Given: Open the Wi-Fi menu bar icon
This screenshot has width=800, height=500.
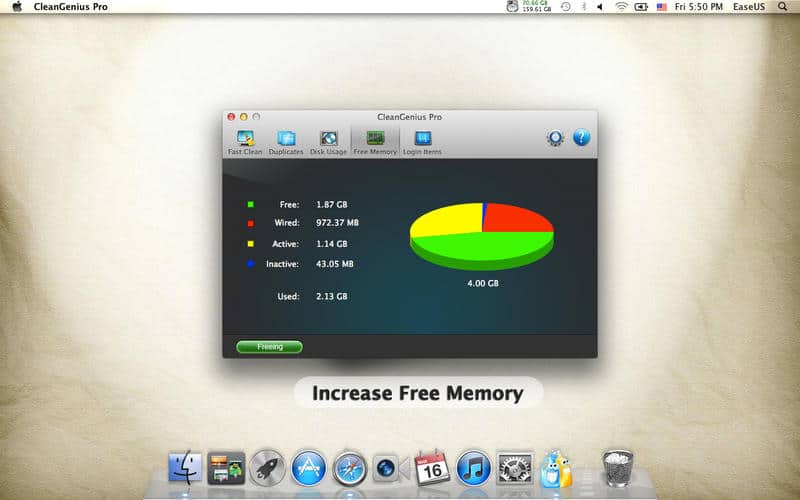Looking at the screenshot, I should pos(621,7).
